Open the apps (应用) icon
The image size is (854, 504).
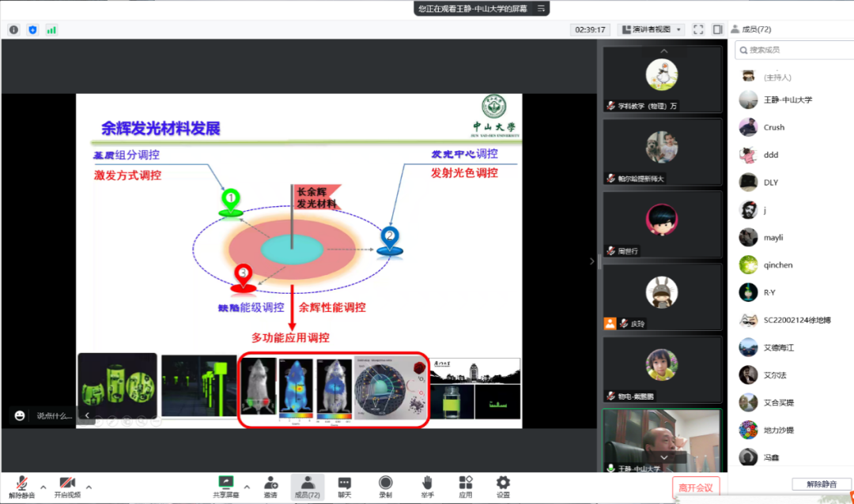pyautogui.click(x=466, y=487)
